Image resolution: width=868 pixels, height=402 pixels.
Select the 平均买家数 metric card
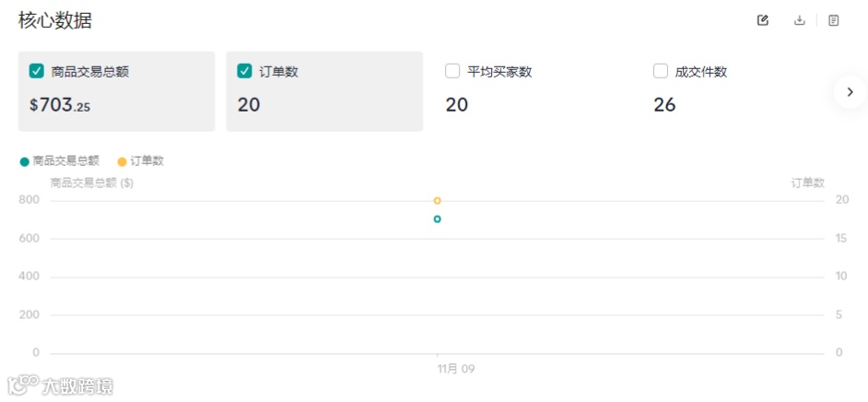[533, 91]
